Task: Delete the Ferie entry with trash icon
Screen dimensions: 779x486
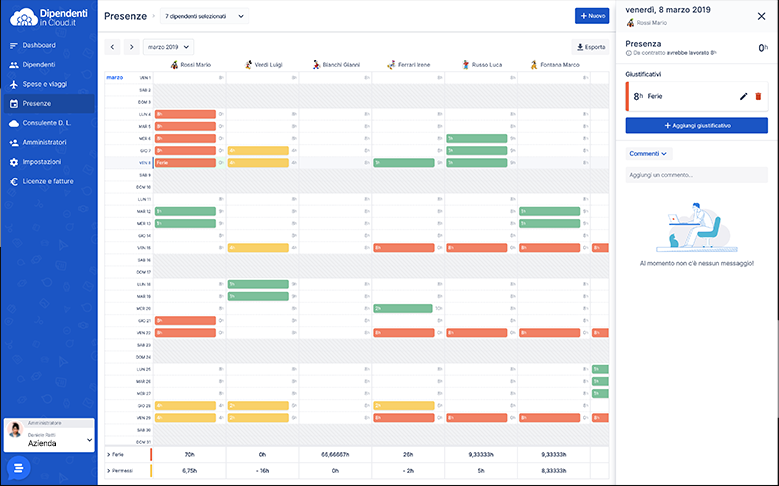Action: [x=758, y=96]
